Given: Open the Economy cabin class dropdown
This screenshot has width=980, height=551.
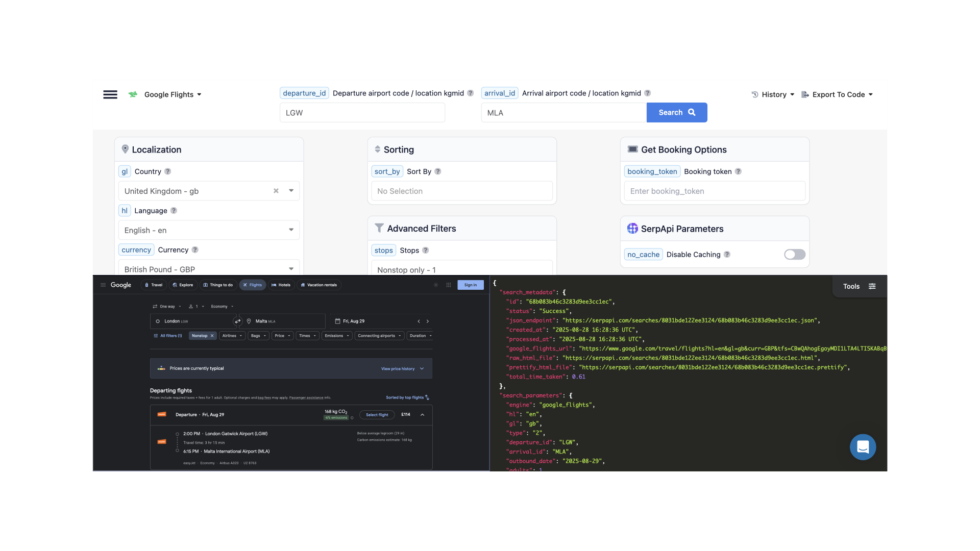Looking at the screenshot, I should 222,306.
